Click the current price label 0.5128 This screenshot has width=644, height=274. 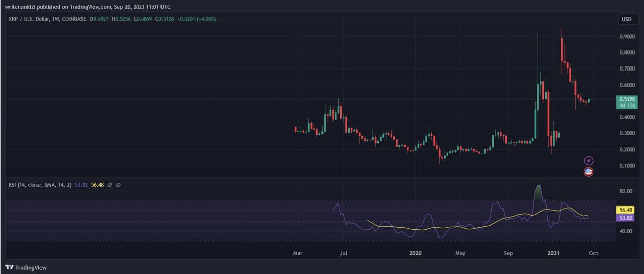pos(627,99)
